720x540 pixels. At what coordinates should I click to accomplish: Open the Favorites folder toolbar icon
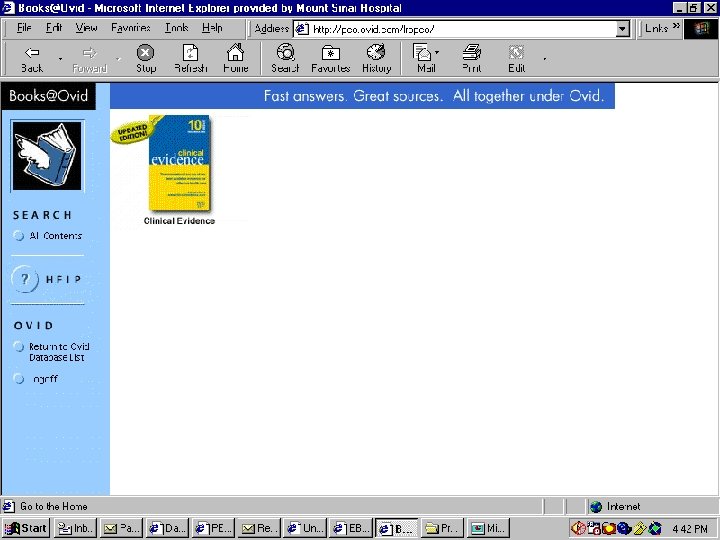pyautogui.click(x=330, y=53)
